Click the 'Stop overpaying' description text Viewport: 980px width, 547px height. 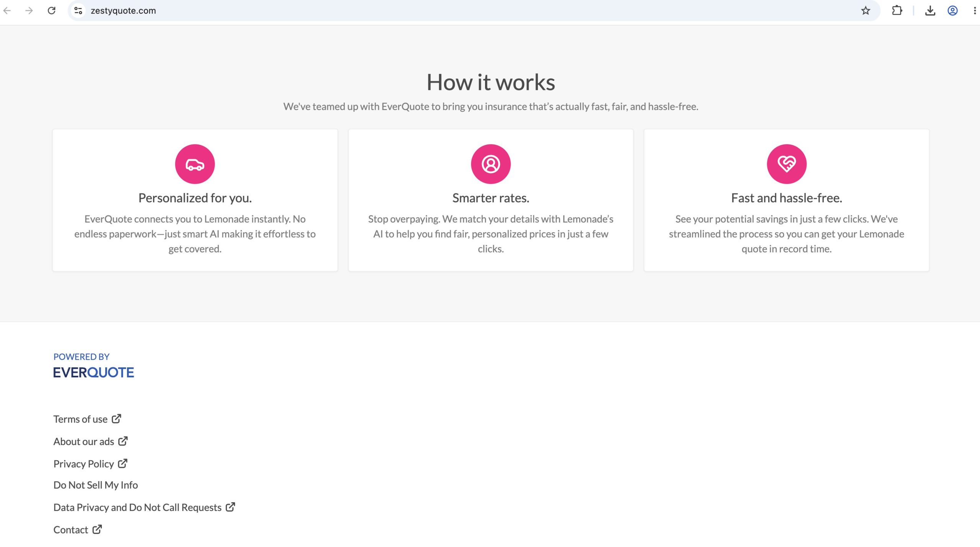491,234
